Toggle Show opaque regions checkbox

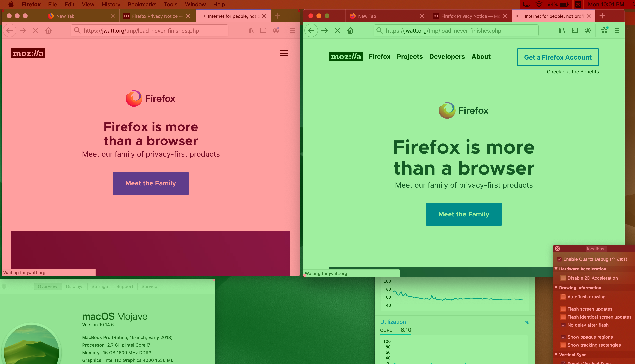click(x=563, y=337)
